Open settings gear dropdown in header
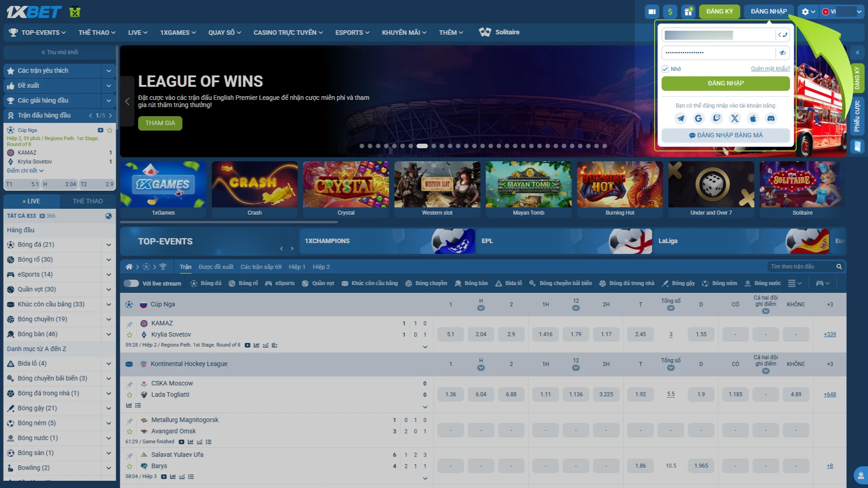The image size is (868, 488). (x=808, y=12)
